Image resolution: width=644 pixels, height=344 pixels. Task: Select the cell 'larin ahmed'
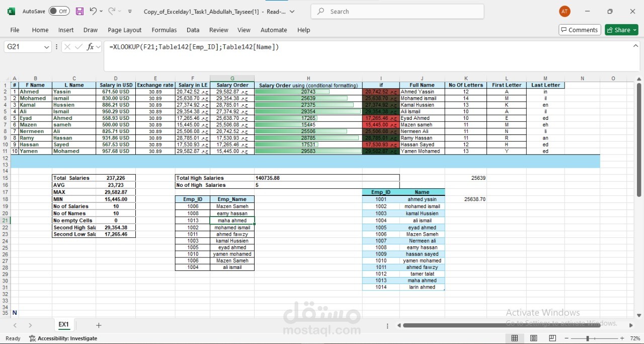(x=422, y=287)
